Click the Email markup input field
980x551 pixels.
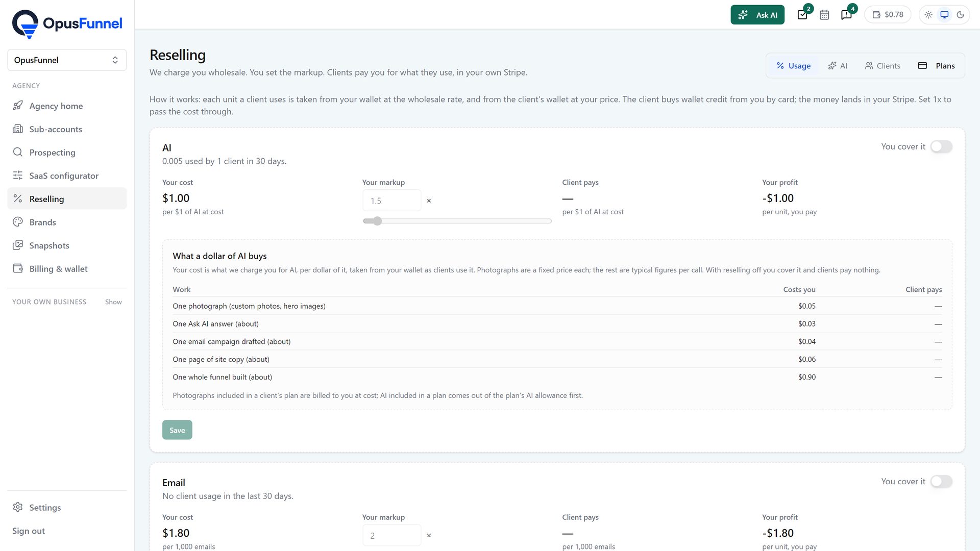point(392,535)
